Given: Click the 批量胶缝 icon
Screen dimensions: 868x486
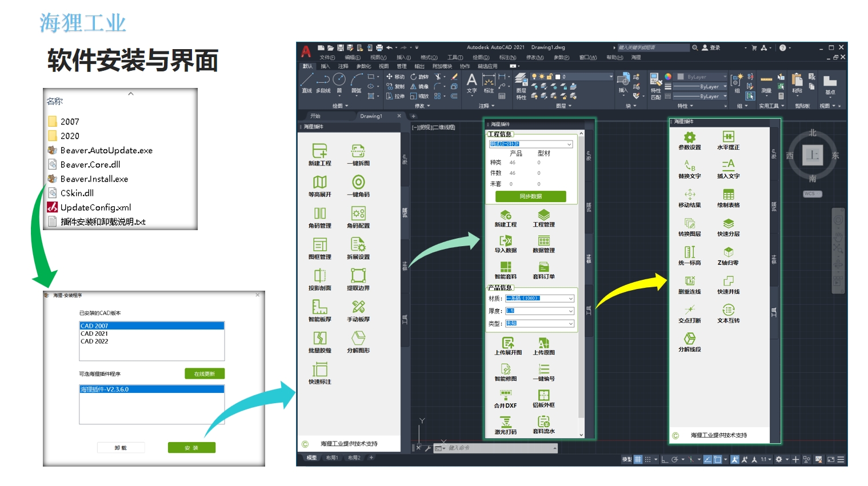Looking at the screenshot, I should point(319,338).
